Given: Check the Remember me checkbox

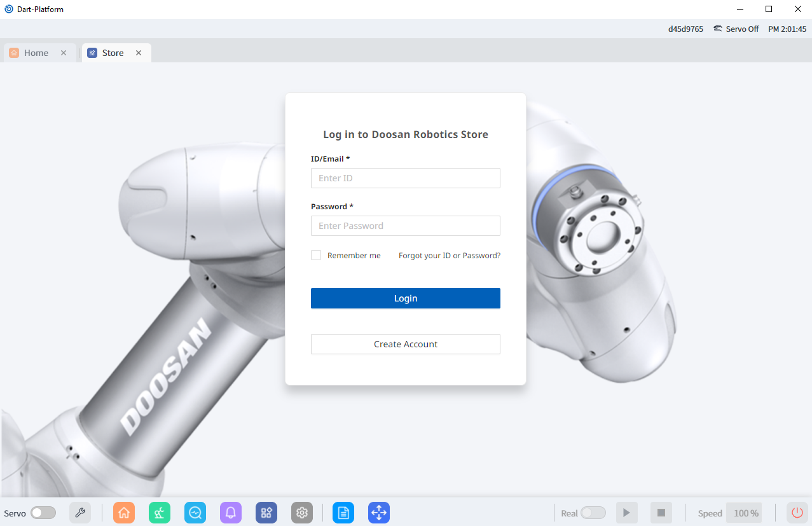Looking at the screenshot, I should tap(316, 255).
